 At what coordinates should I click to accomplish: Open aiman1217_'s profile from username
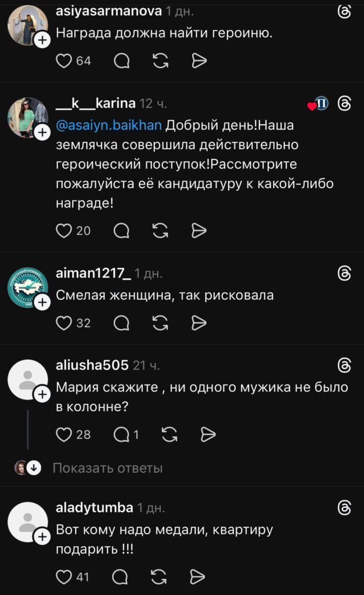click(93, 273)
